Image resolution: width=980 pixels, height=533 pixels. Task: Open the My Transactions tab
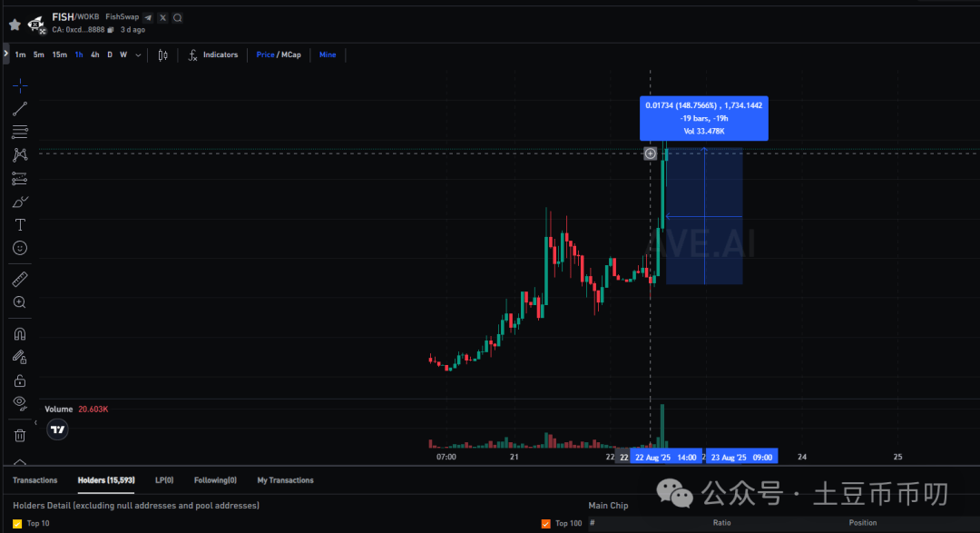[285, 480]
